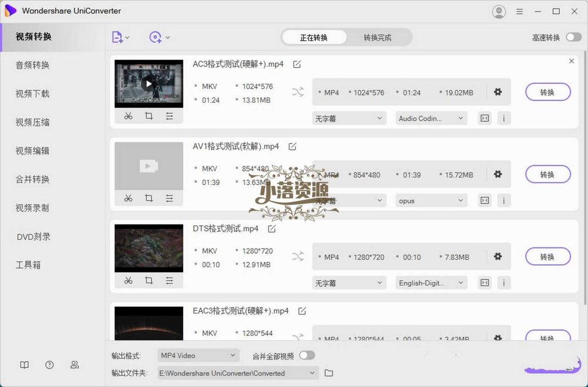588x387 pixels.
Task: Trim the DTS格式测试 video with scissors
Action: (x=128, y=281)
